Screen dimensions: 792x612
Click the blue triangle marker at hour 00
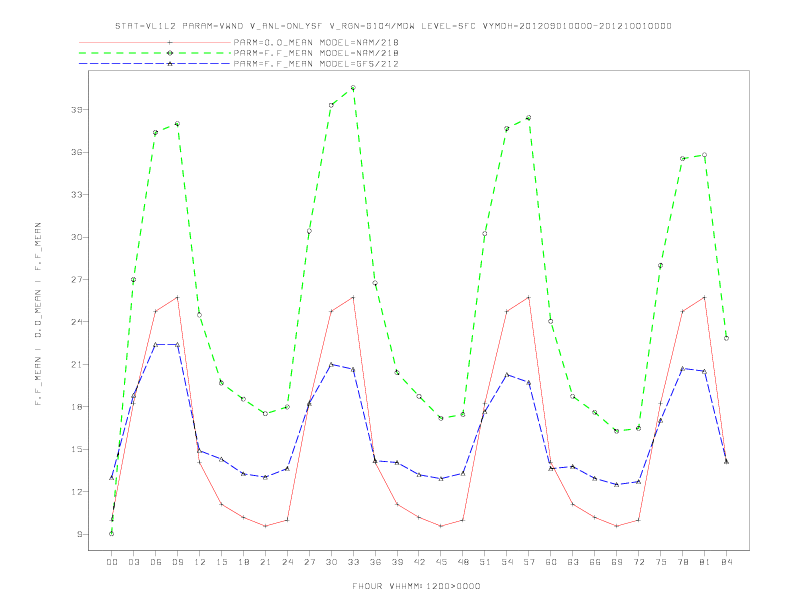tap(112, 477)
